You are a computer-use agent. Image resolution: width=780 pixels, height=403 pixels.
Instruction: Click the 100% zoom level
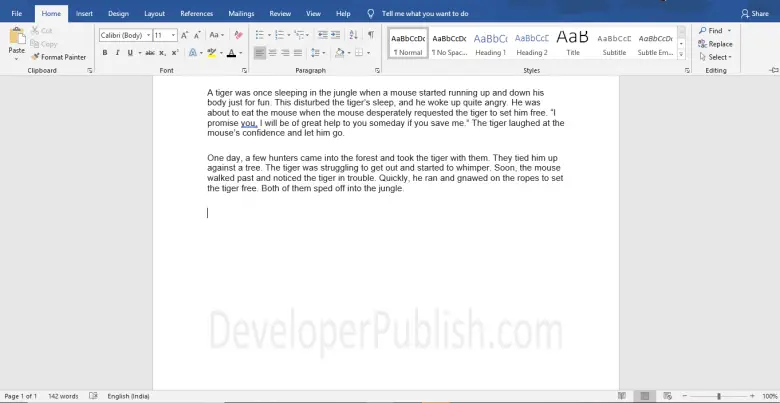click(769, 396)
